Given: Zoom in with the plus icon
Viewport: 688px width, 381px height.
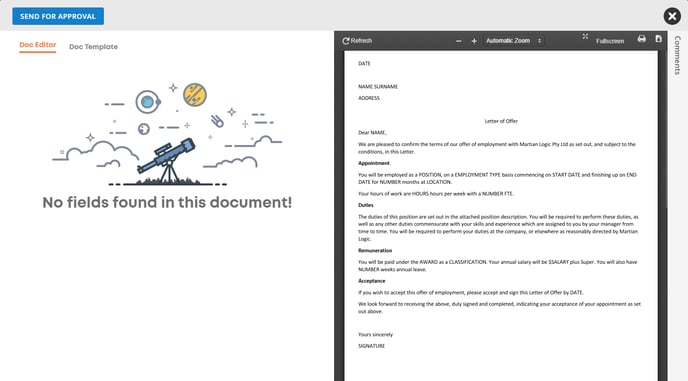Looking at the screenshot, I should click(x=474, y=41).
